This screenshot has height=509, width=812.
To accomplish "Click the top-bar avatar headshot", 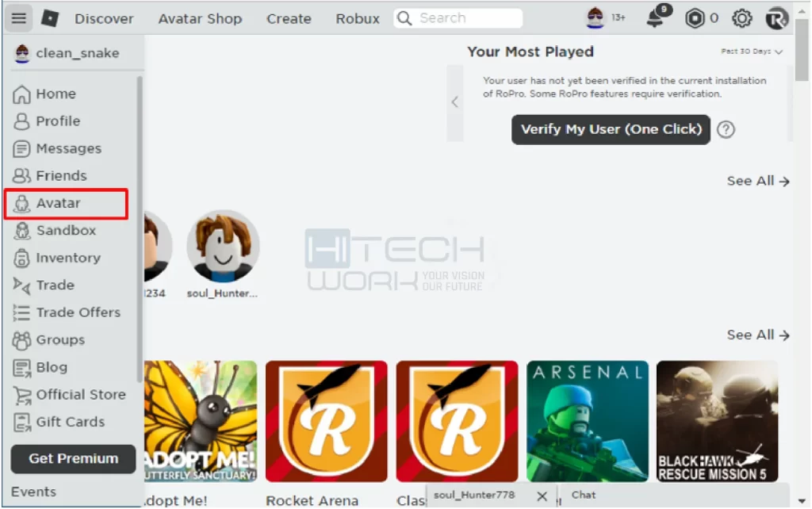I will pyautogui.click(x=595, y=18).
